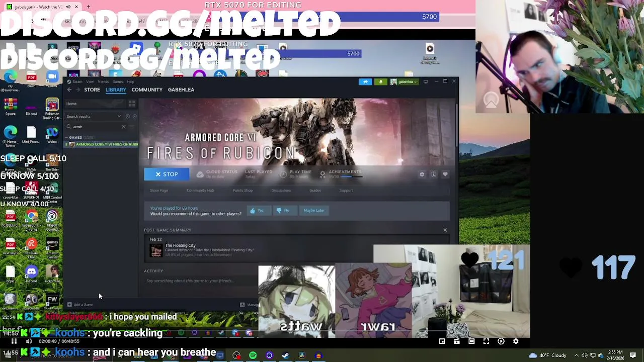
Task: Open advanced filter options beside search
Action: [132, 127]
